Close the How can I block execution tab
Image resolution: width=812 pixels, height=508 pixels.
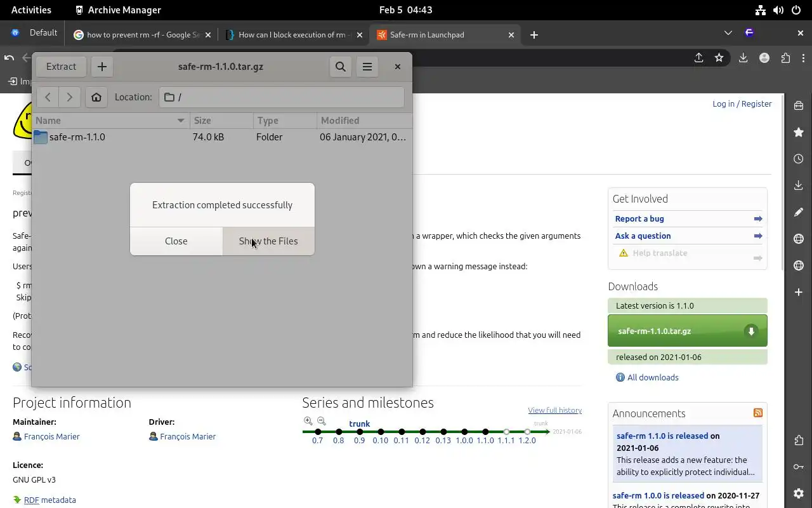[360, 35]
